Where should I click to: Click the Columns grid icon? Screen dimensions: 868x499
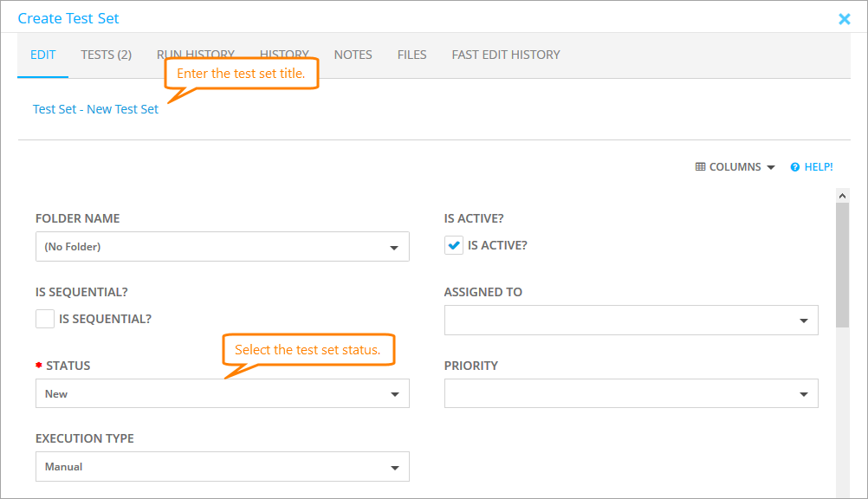pyautogui.click(x=700, y=167)
